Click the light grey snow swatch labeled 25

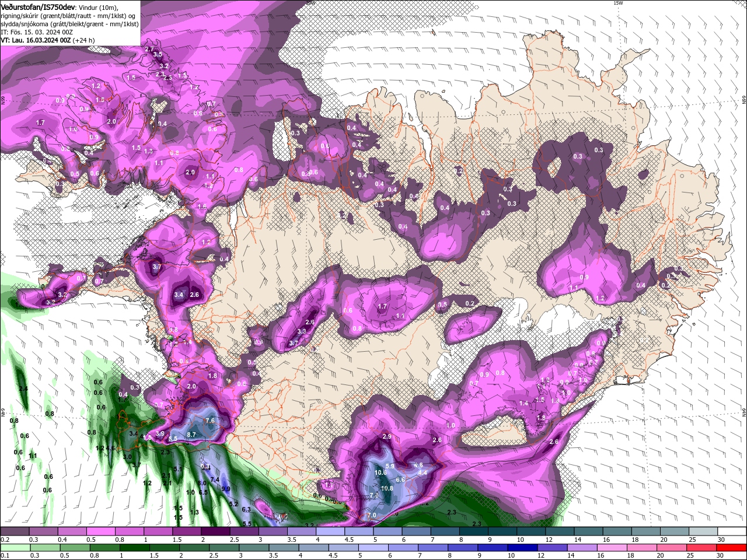(x=703, y=531)
